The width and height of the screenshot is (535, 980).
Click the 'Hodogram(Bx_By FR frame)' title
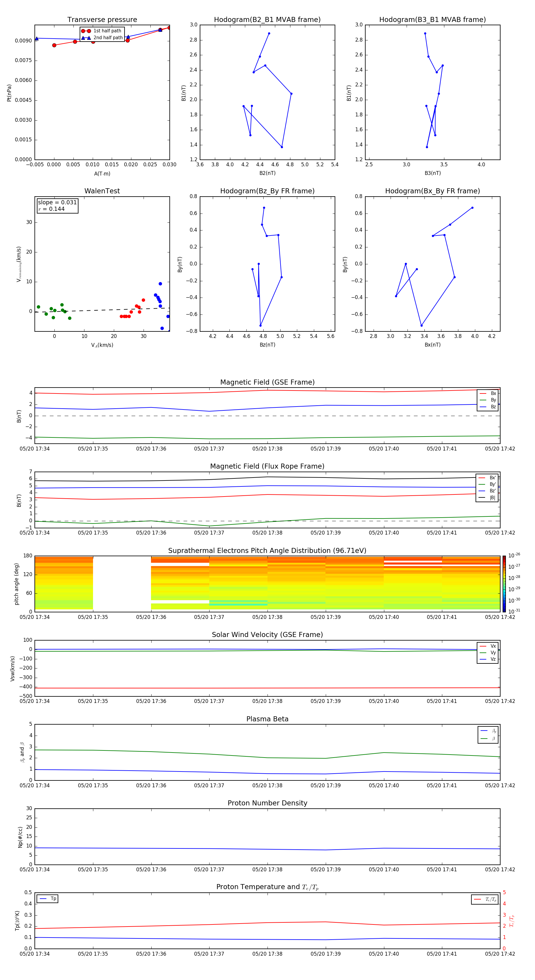point(432,191)
